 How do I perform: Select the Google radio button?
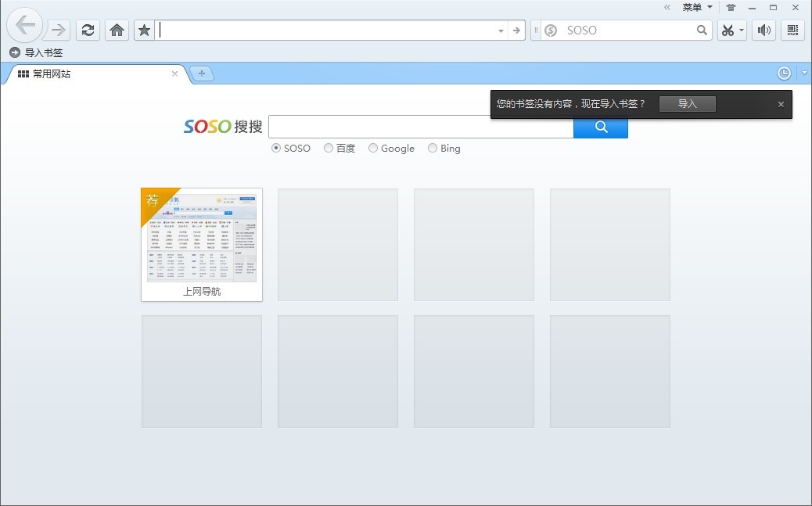373,148
